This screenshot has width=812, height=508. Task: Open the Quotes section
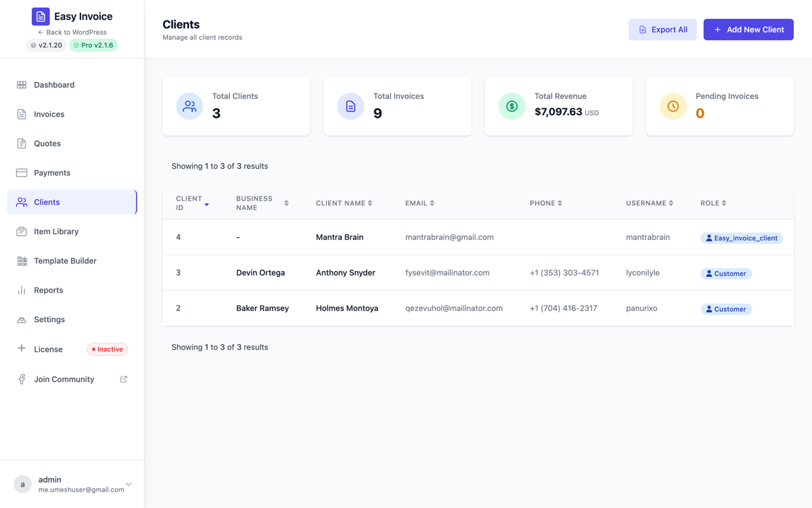click(x=72, y=144)
